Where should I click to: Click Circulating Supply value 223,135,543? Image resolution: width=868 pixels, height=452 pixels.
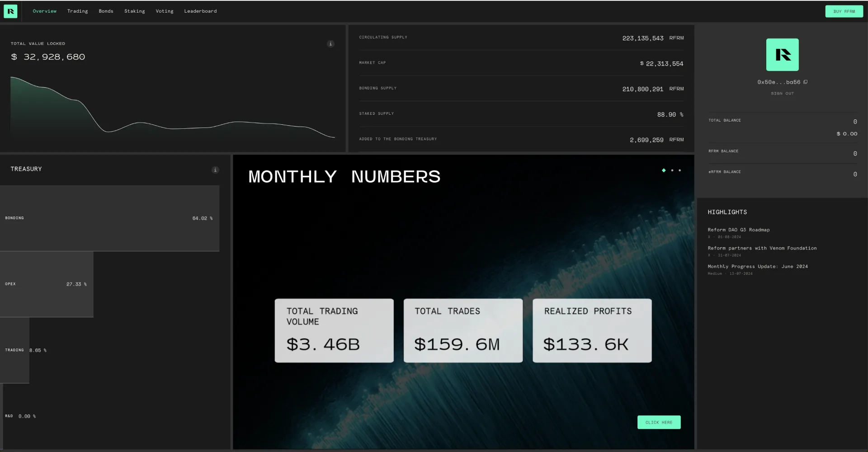(643, 38)
